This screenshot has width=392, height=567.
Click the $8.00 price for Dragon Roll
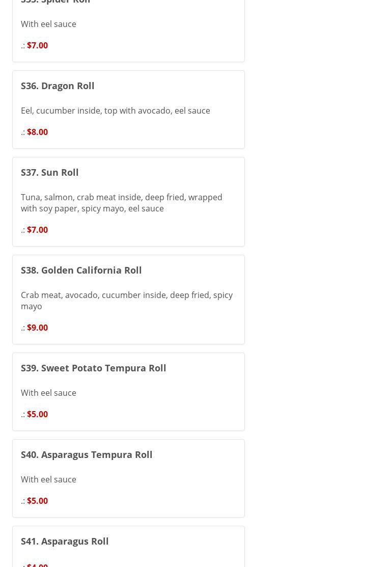click(x=37, y=132)
